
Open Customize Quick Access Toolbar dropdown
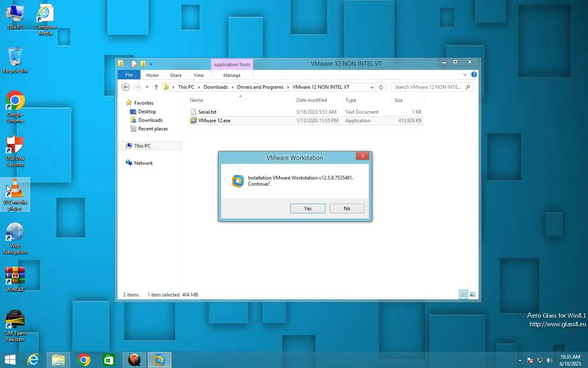click(x=151, y=64)
